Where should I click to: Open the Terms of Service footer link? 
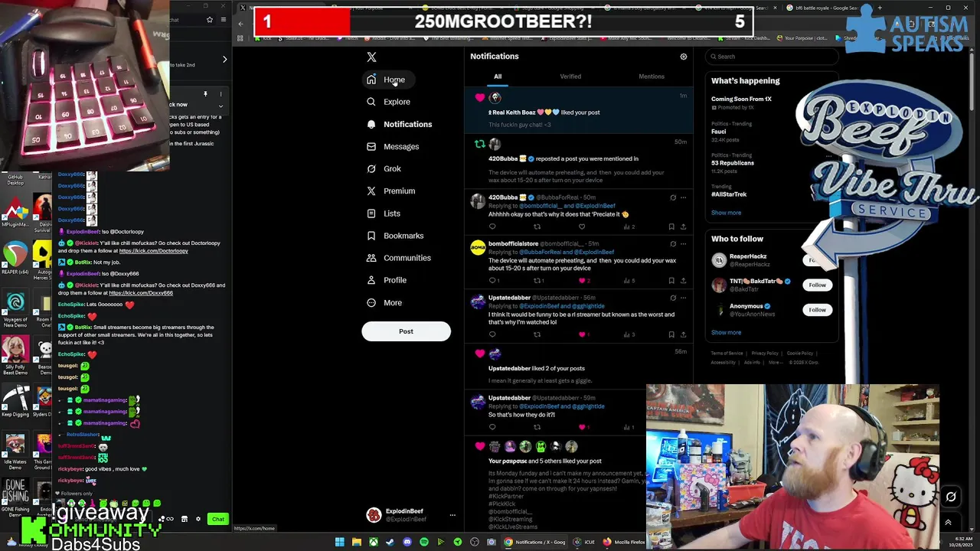tap(727, 354)
